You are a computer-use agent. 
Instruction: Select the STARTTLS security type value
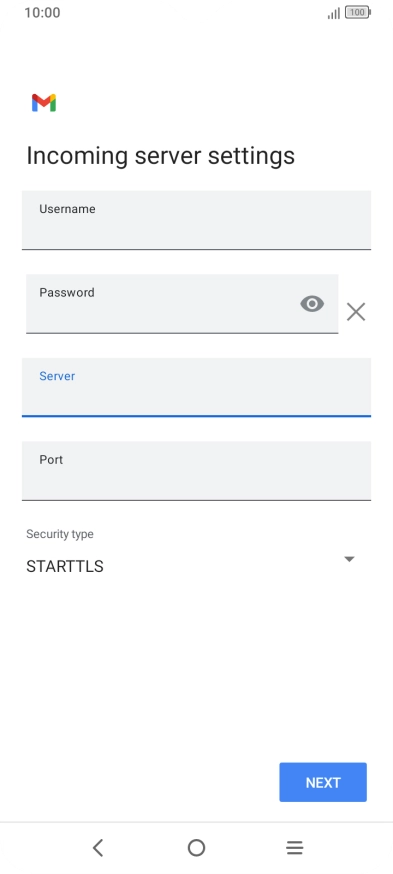[65, 566]
